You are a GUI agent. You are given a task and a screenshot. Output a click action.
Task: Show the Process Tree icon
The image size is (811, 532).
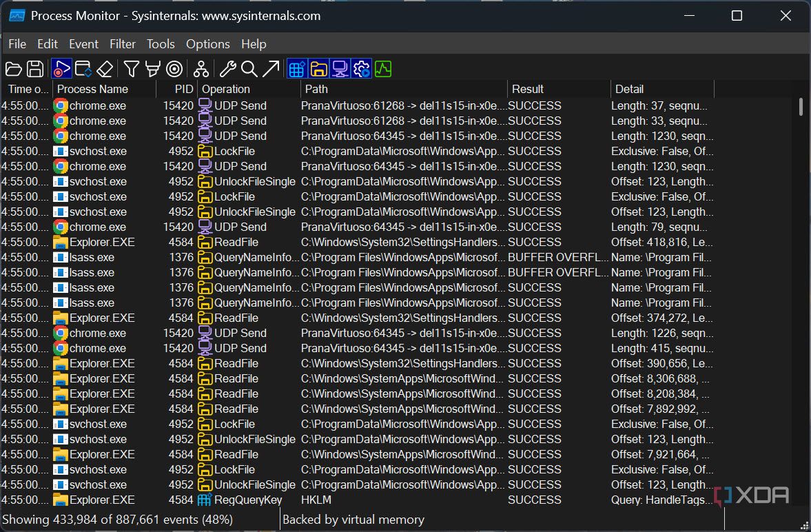201,69
